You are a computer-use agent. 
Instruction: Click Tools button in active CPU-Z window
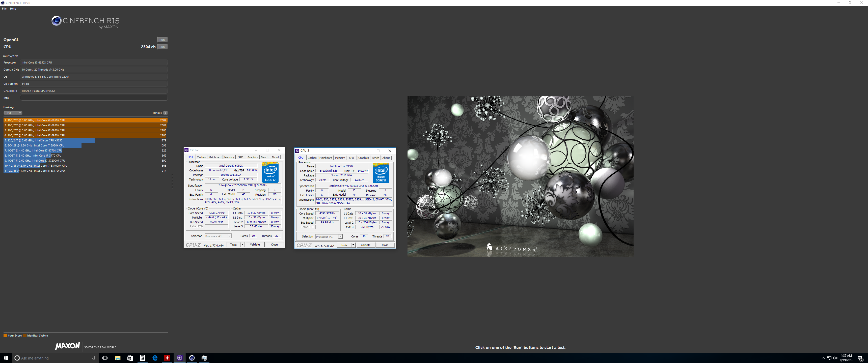point(344,245)
